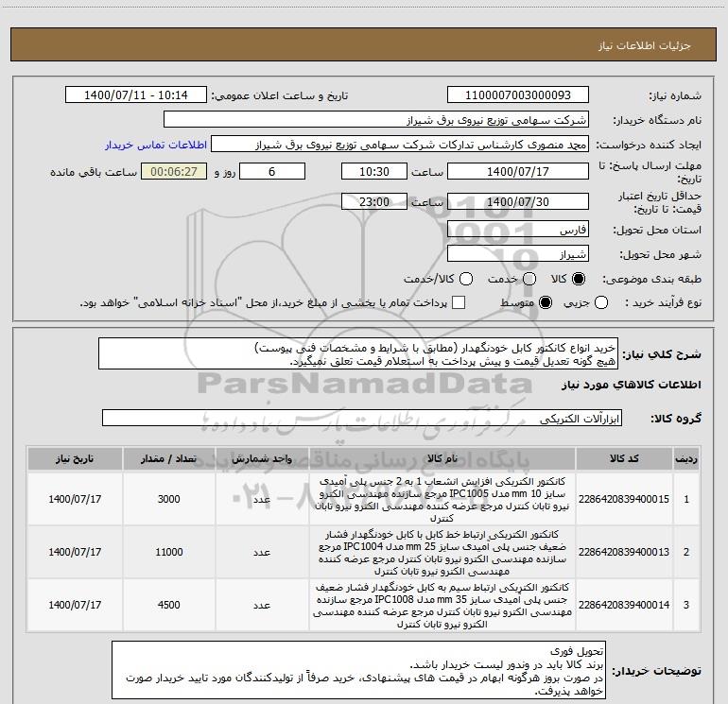Click the اطلاعات کالاهای مورد نیاز heading
The height and width of the screenshot is (704, 728).
click(632, 385)
